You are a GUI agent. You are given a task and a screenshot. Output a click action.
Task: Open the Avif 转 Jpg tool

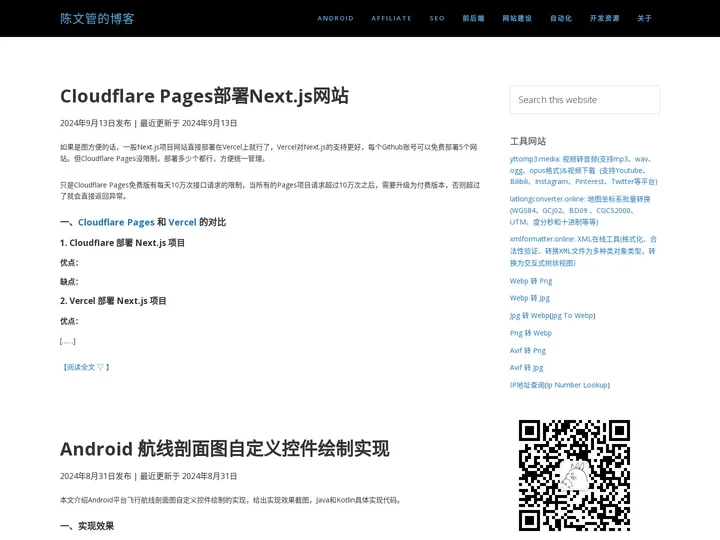click(x=526, y=368)
